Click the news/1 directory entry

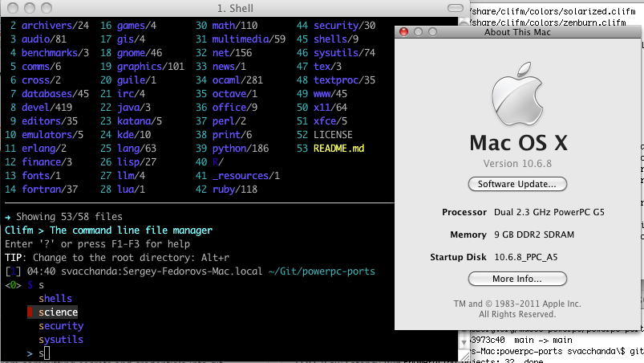pos(229,66)
